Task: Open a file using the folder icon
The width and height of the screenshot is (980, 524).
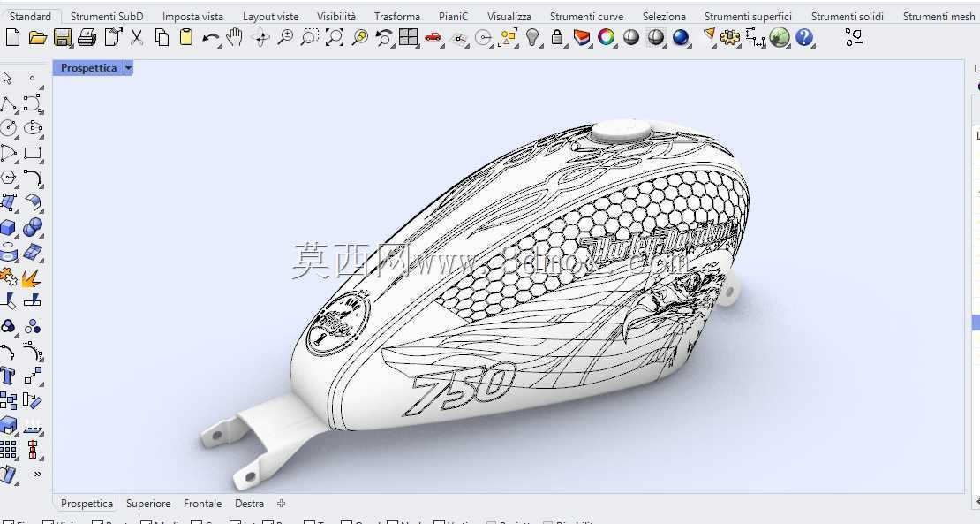Action: pos(37,38)
